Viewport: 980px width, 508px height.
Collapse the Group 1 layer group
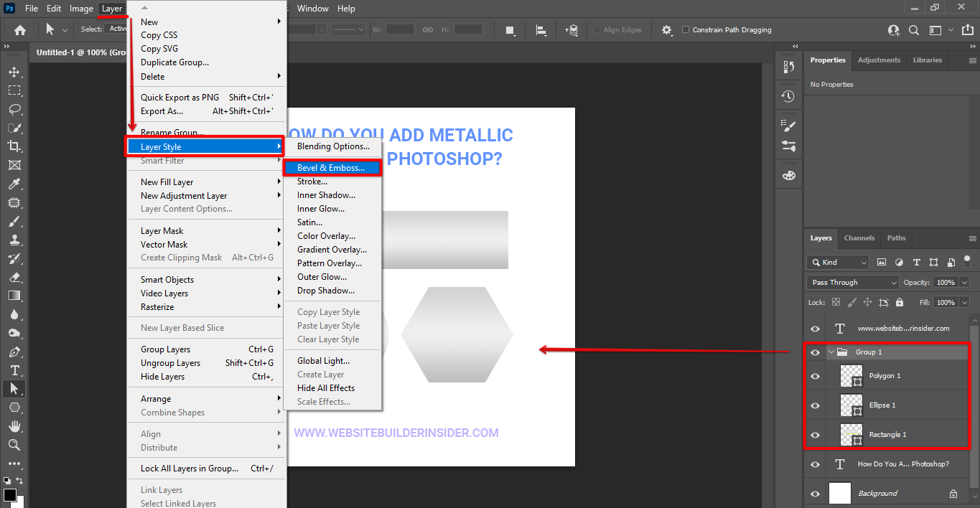tap(831, 352)
